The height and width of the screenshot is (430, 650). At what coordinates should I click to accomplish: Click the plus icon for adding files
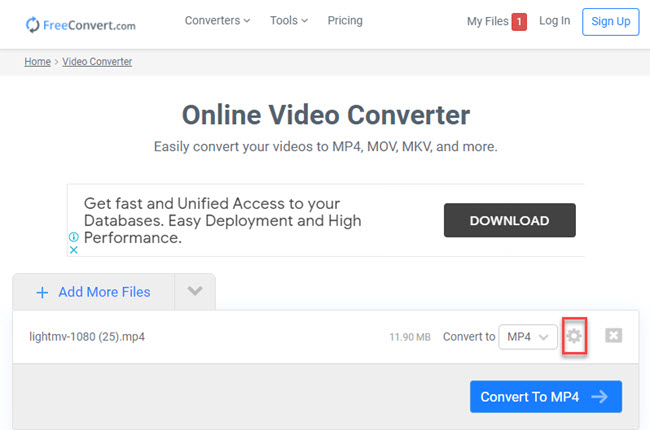42,292
